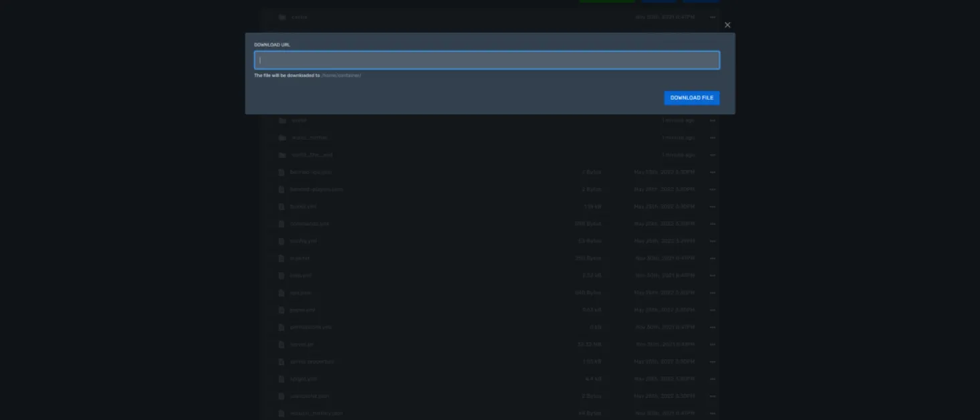This screenshot has width=980, height=420.
Task: Click the paper.yml file icon
Action: pos(282,310)
